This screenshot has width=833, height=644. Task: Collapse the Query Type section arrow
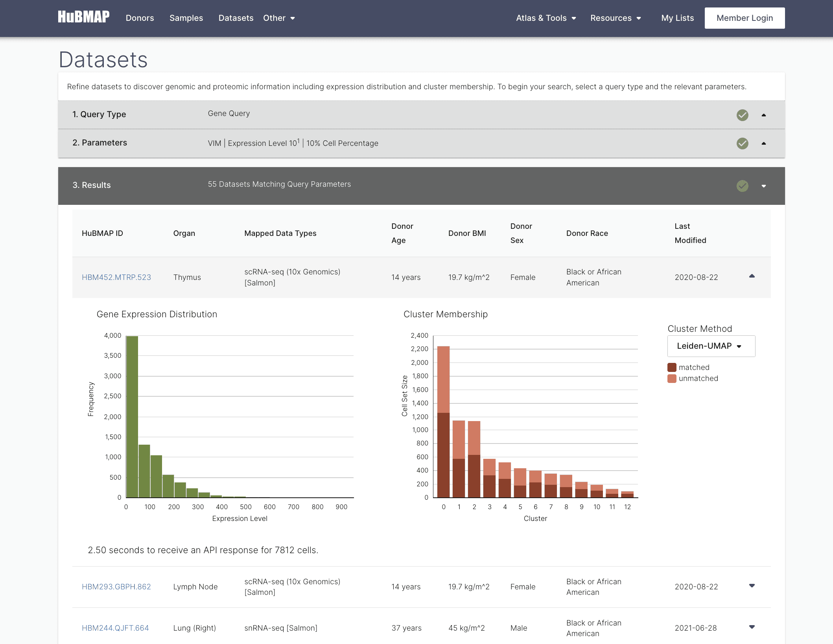click(763, 115)
